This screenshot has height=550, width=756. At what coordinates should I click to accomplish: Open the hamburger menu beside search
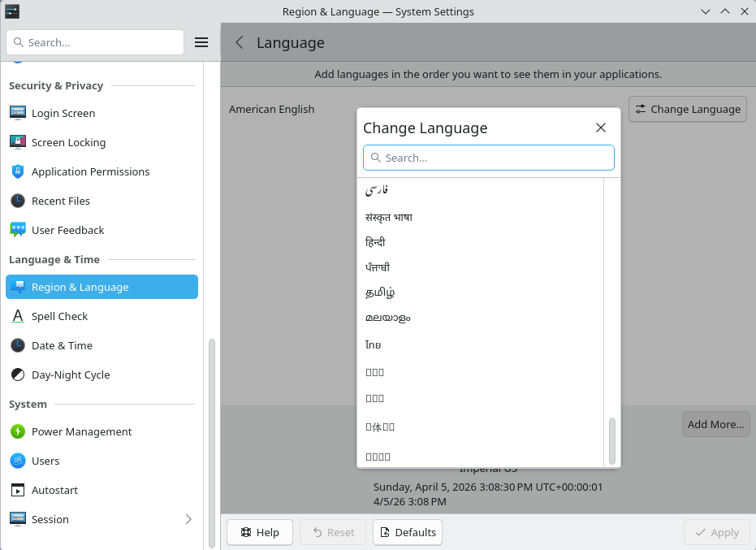point(201,42)
